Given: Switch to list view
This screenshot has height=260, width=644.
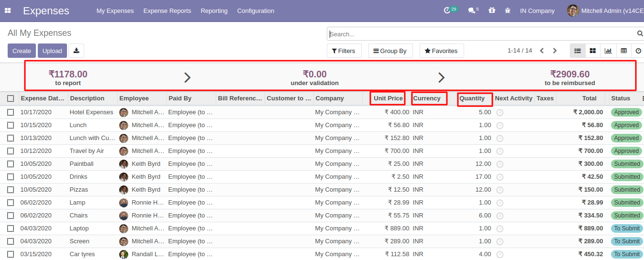Looking at the screenshot, I should 577,51.
